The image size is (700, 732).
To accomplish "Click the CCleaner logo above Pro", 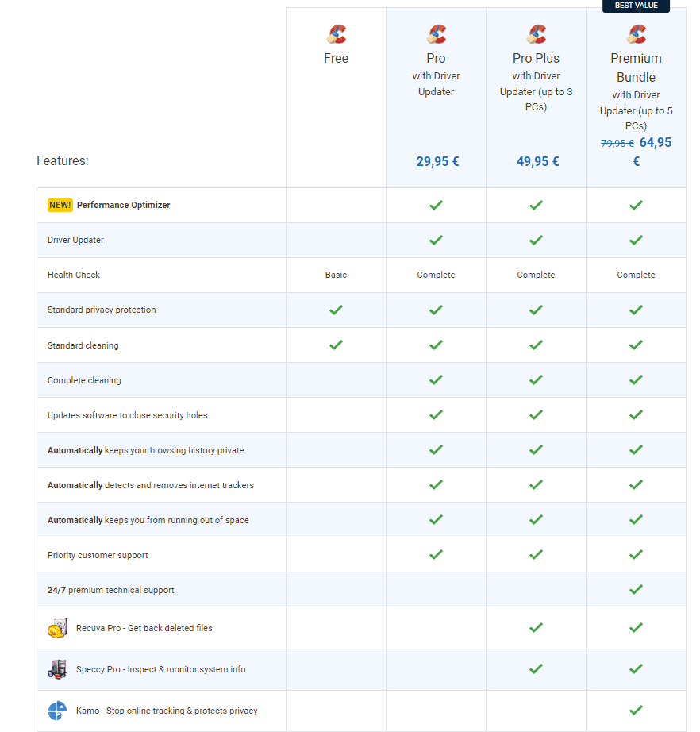I will tap(436, 34).
